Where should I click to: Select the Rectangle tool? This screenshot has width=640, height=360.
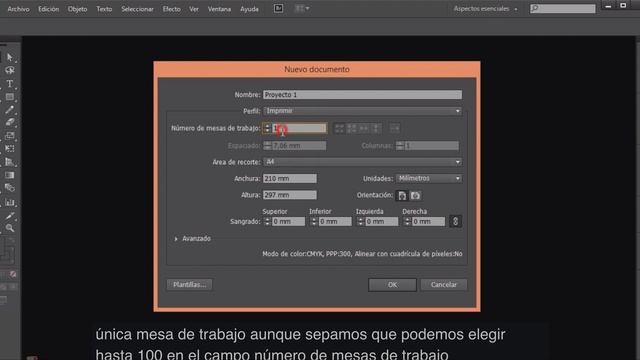[x=10, y=97]
